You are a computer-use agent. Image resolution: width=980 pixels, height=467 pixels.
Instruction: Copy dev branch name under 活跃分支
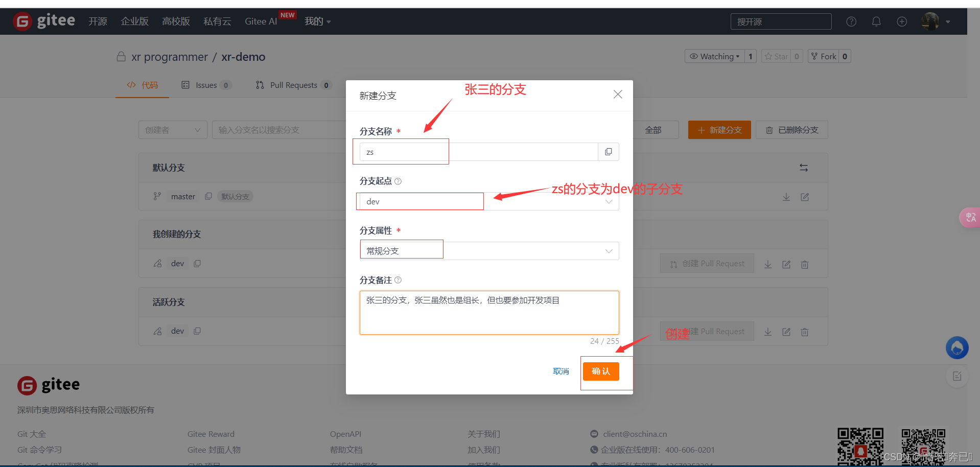tap(197, 331)
